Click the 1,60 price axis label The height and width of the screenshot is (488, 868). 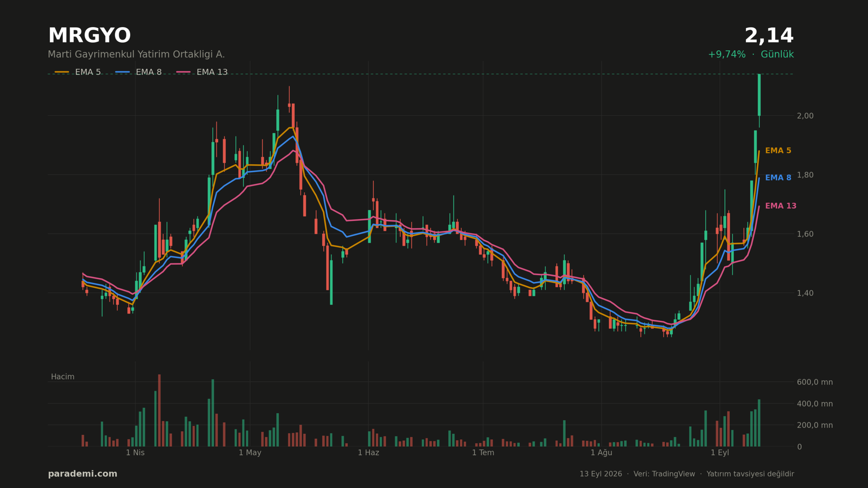coord(805,234)
